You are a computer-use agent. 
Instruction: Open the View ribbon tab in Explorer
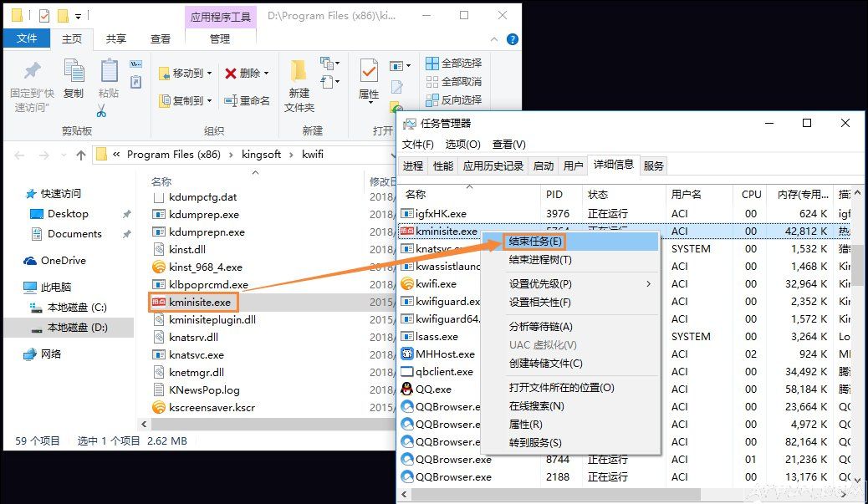161,39
